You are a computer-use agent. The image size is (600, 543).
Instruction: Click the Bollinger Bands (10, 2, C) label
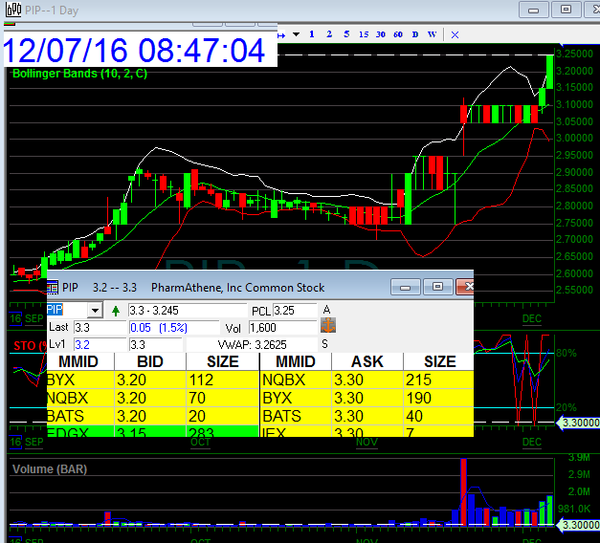[x=78, y=74]
